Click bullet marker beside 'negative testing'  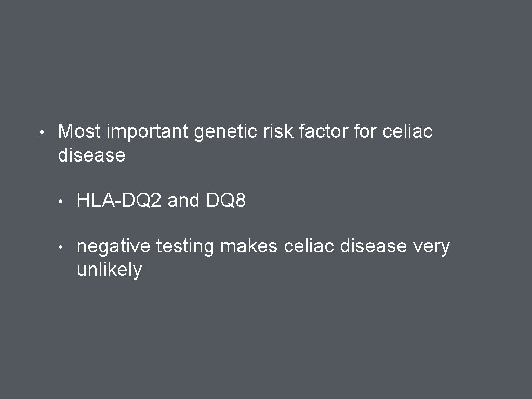pos(61,247)
